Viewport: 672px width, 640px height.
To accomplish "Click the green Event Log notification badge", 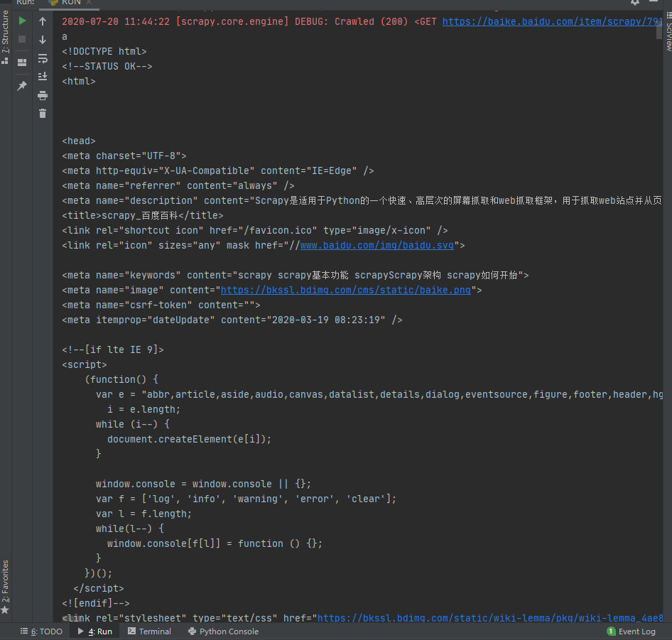I will coord(611,631).
